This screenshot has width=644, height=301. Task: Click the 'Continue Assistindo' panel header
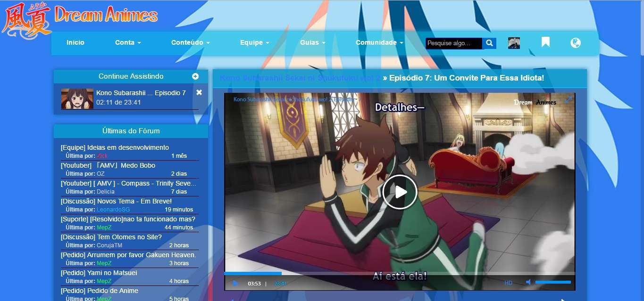point(131,76)
